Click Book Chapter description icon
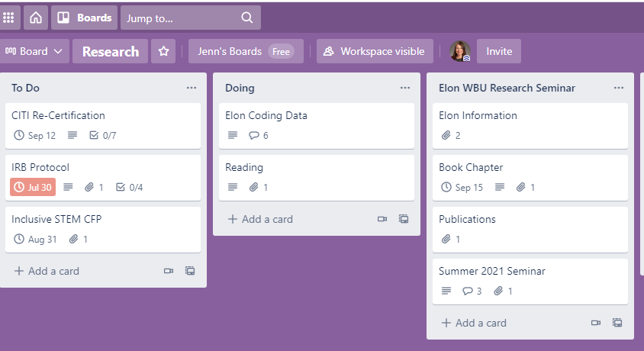Screen dimensions: 644x351 click(500, 187)
